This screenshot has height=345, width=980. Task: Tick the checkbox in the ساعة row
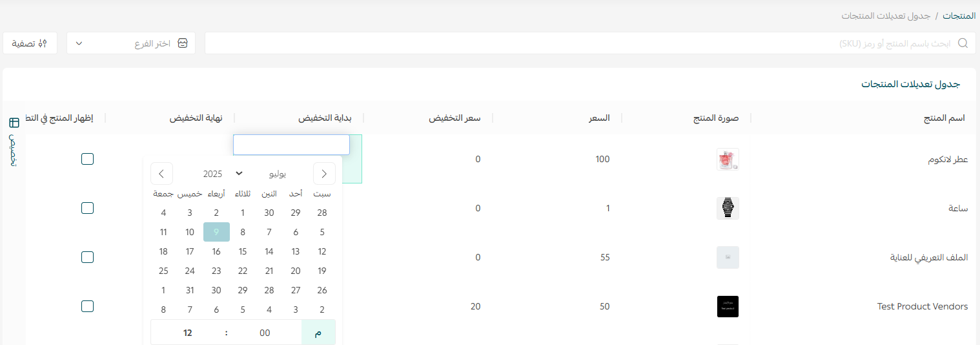(x=88, y=208)
